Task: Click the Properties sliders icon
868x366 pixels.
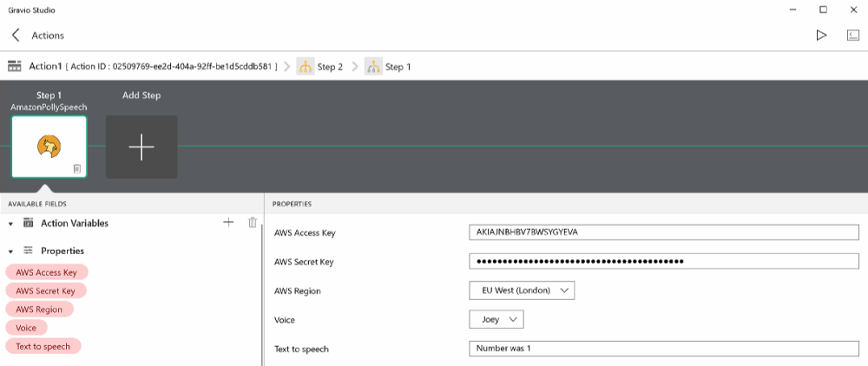Action: [x=29, y=251]
